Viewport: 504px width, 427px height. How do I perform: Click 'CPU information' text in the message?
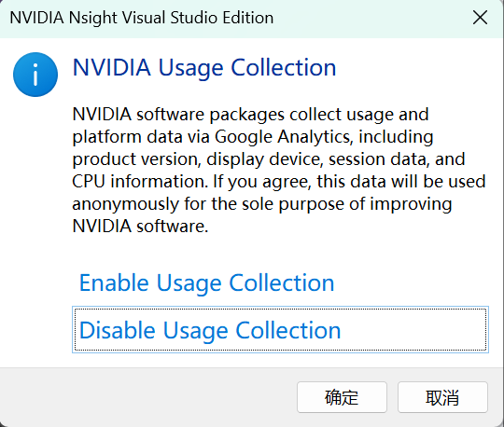[x=138, y=182]
